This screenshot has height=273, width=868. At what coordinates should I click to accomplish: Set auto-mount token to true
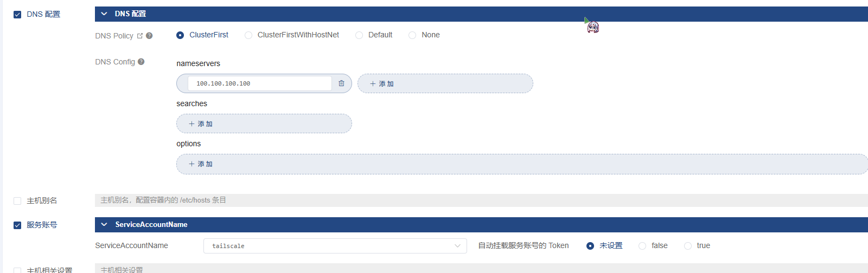pos(688,246)
